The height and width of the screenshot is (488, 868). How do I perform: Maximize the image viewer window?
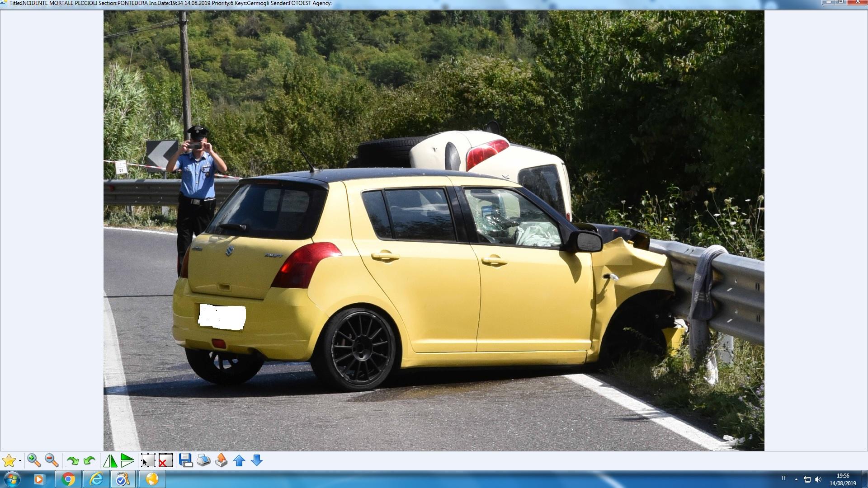pos(841,2)
